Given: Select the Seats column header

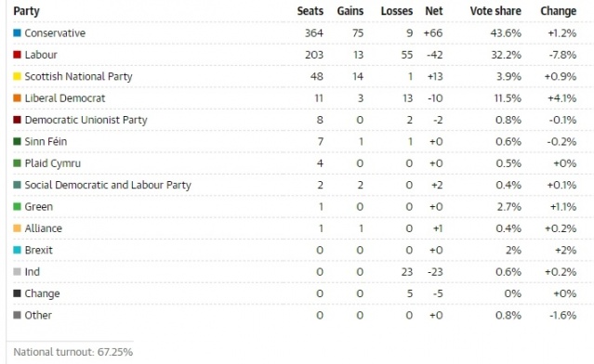Looking at the screenshot, I should click(x=310, y=11).
